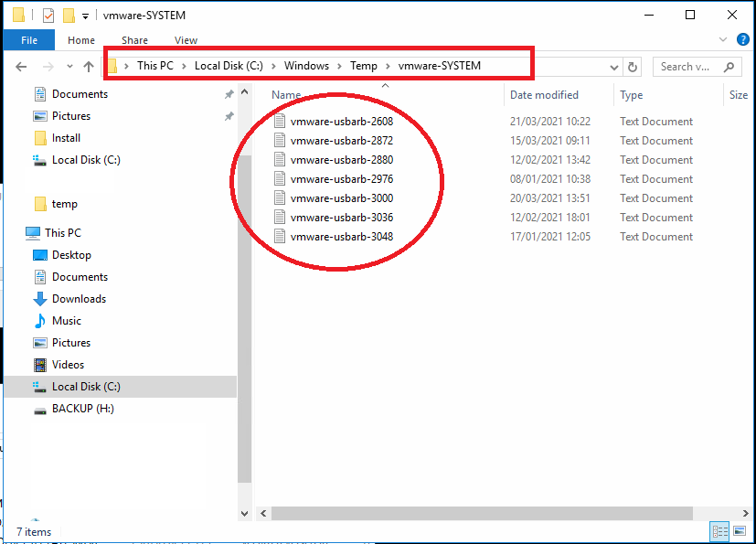Screen dimensions: 756x544
Task: Expand the chevron after This PC breadcrumb
Action: [184, 66]
